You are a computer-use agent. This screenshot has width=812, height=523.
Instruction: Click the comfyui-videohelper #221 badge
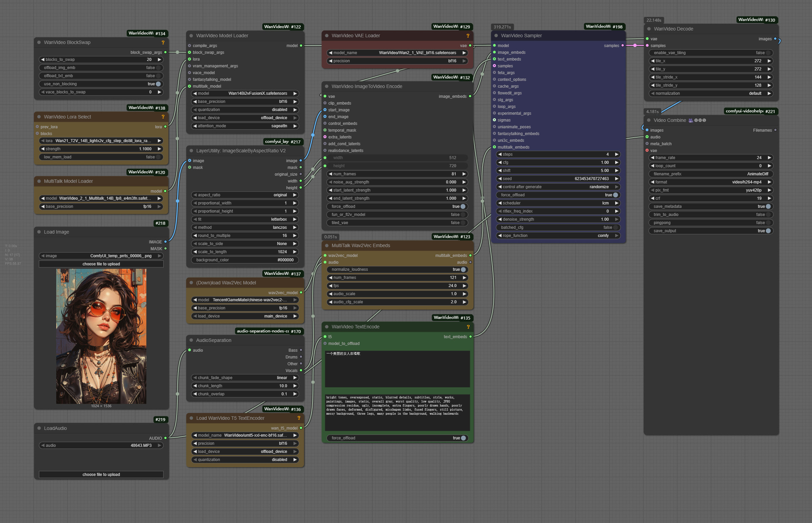point(751,111)
